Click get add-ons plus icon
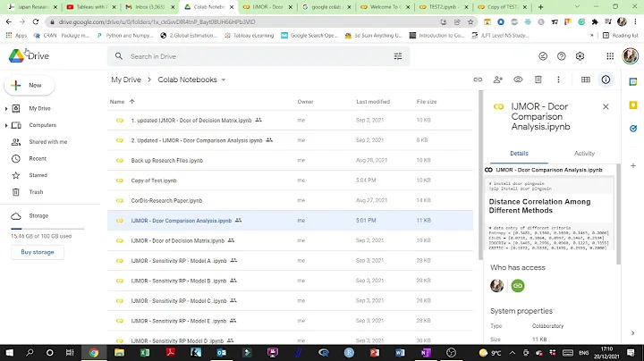This screenshot has height=361, width=644. 633,165
